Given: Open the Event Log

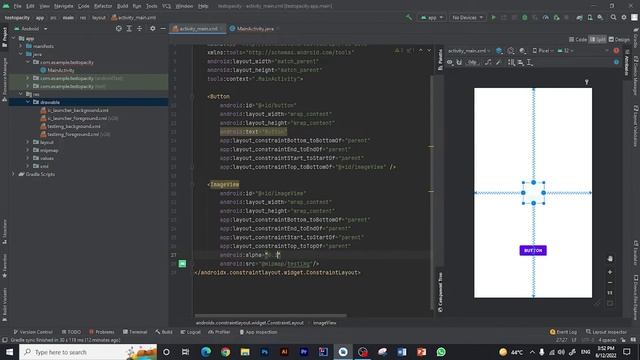Looking at the screenshot, I should (563, 332).
